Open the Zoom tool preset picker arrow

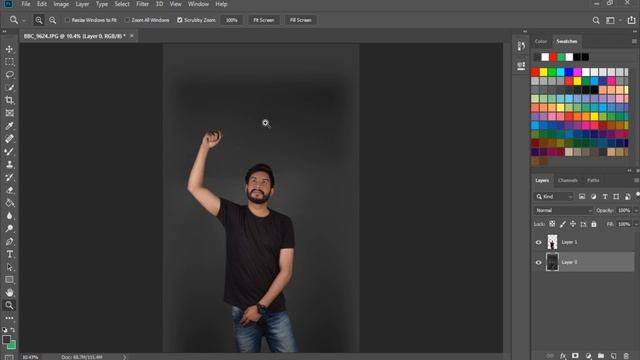24,20
